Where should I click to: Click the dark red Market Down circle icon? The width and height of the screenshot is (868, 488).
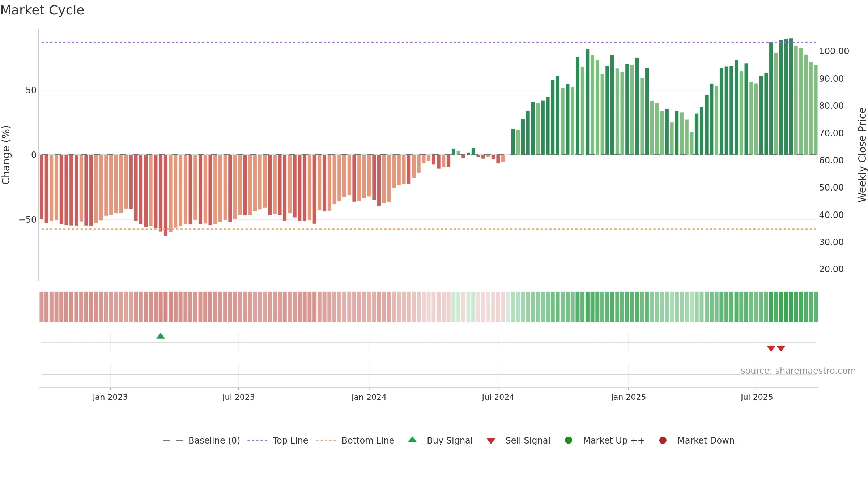point(663,440)
